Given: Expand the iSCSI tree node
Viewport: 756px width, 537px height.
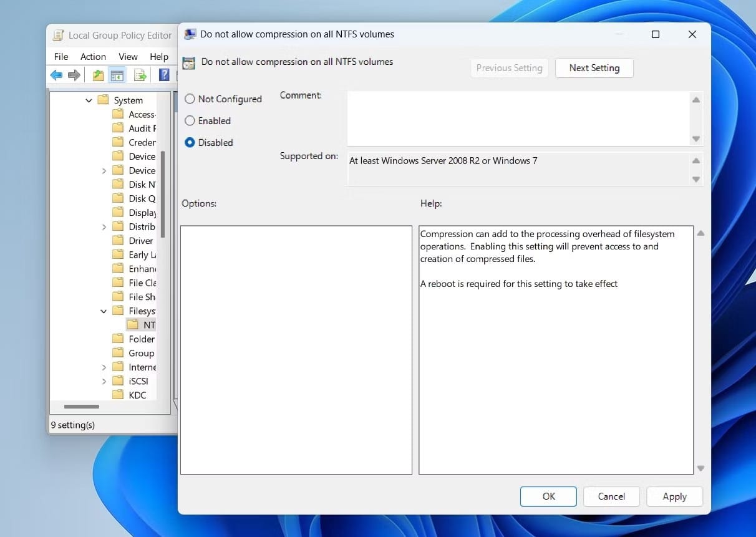Looking at the screenshot, I should pyautogui.click(x=104, y=381).
